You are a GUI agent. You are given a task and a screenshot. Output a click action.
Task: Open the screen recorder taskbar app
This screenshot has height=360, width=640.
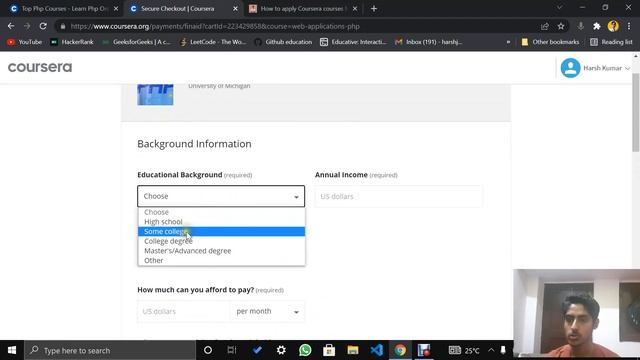(x=424, y=350)
